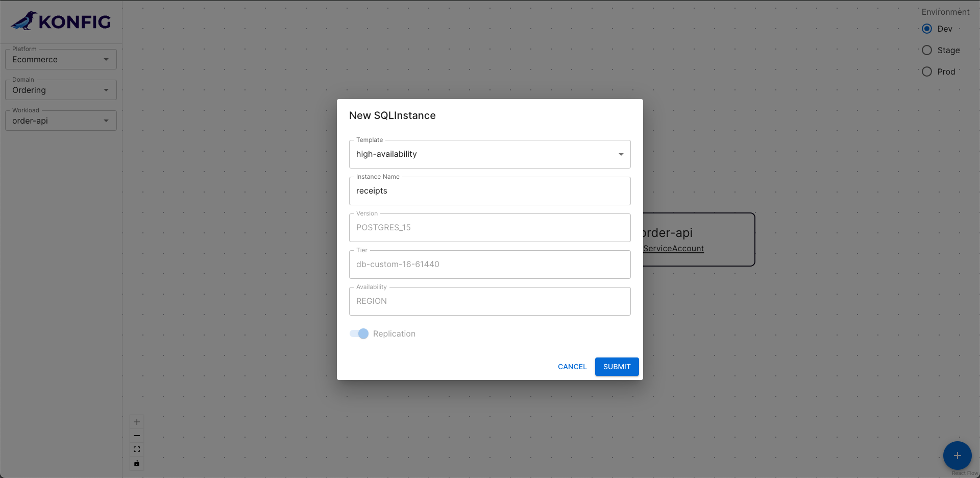
Task: Click the Instance Name field
Action: tap(490, 191)
